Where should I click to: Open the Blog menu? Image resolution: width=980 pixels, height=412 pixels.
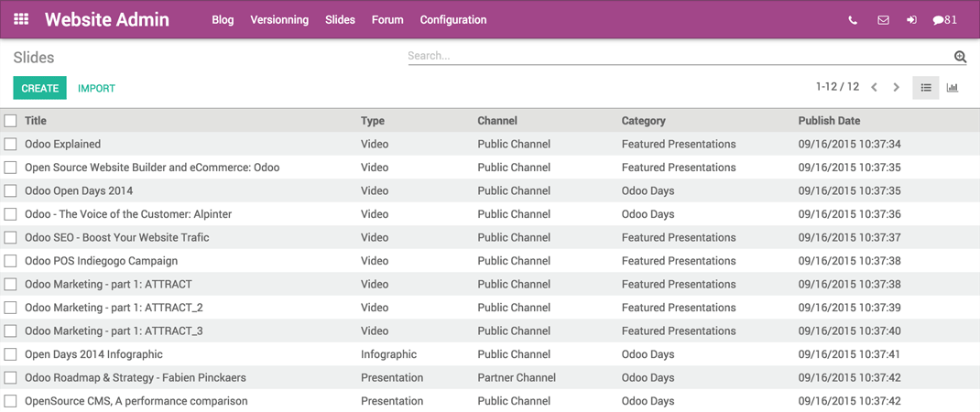tap(223, 20)
